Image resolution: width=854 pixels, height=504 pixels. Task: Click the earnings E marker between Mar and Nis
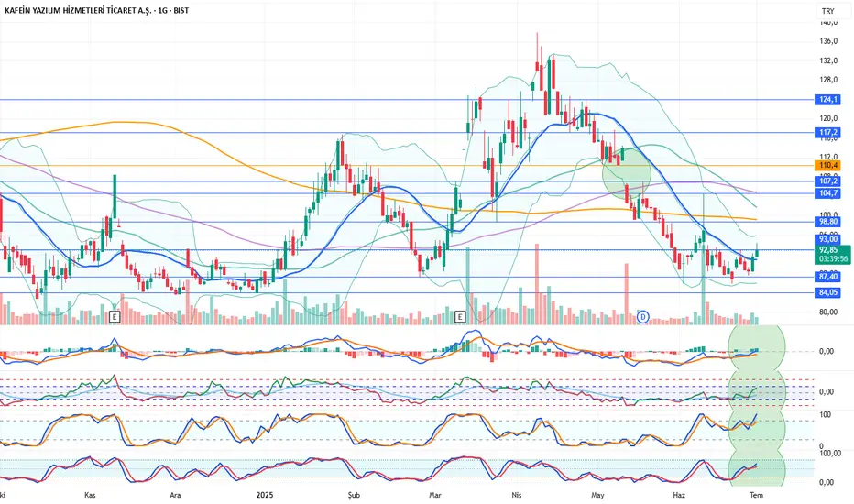460,316
